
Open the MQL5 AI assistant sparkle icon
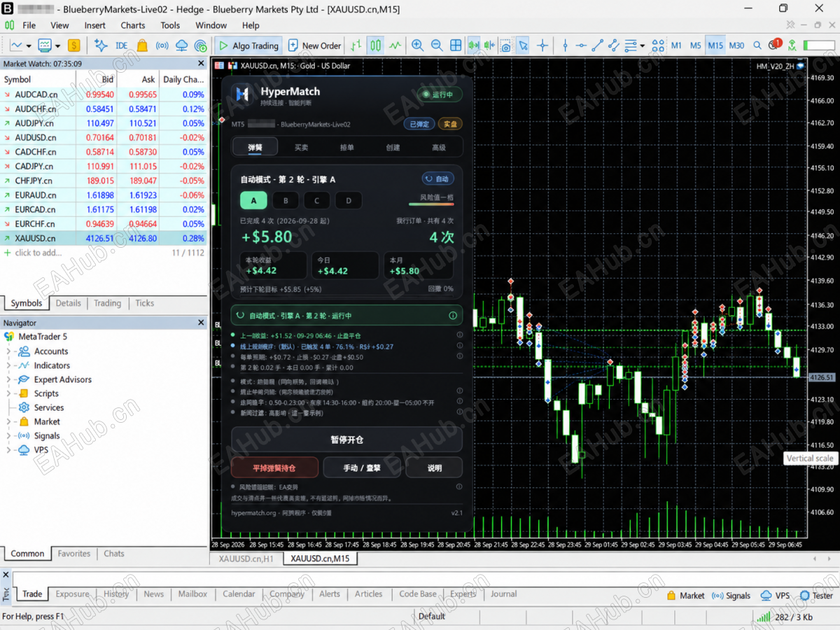pos(101,45)
